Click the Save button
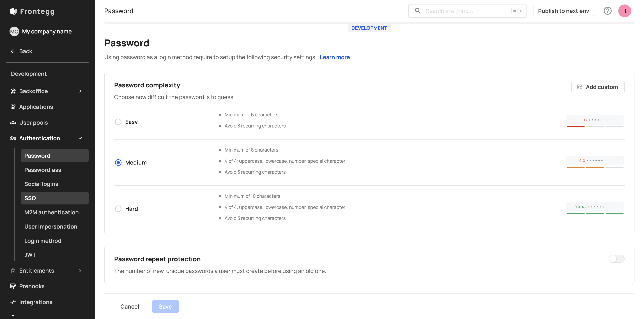 pyautogui.click(x=165, y=306)
